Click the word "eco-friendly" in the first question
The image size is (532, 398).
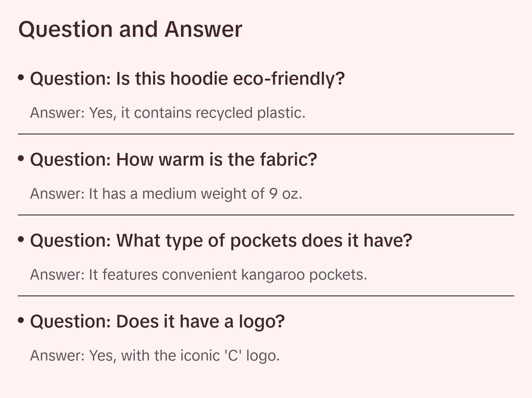pos(289,79)
